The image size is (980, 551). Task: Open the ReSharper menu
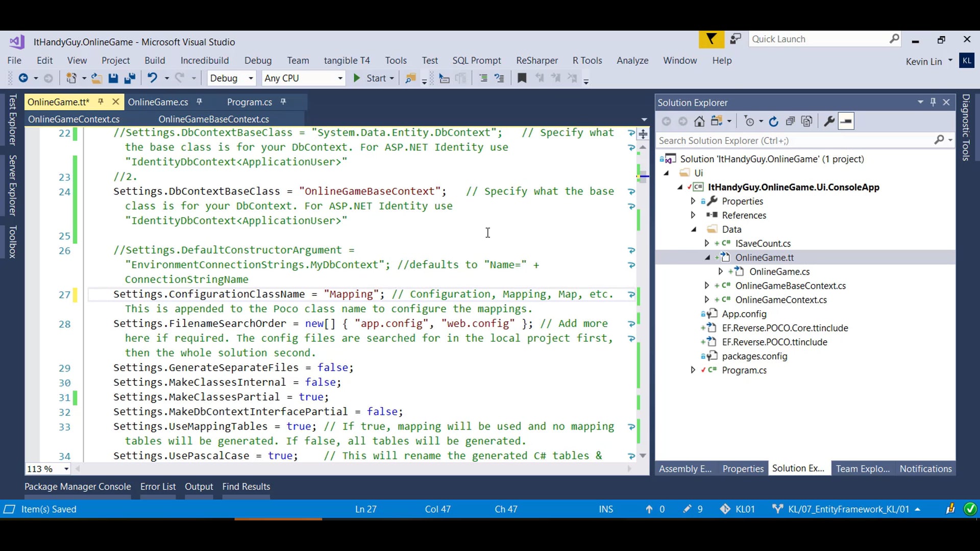(536, 60)
